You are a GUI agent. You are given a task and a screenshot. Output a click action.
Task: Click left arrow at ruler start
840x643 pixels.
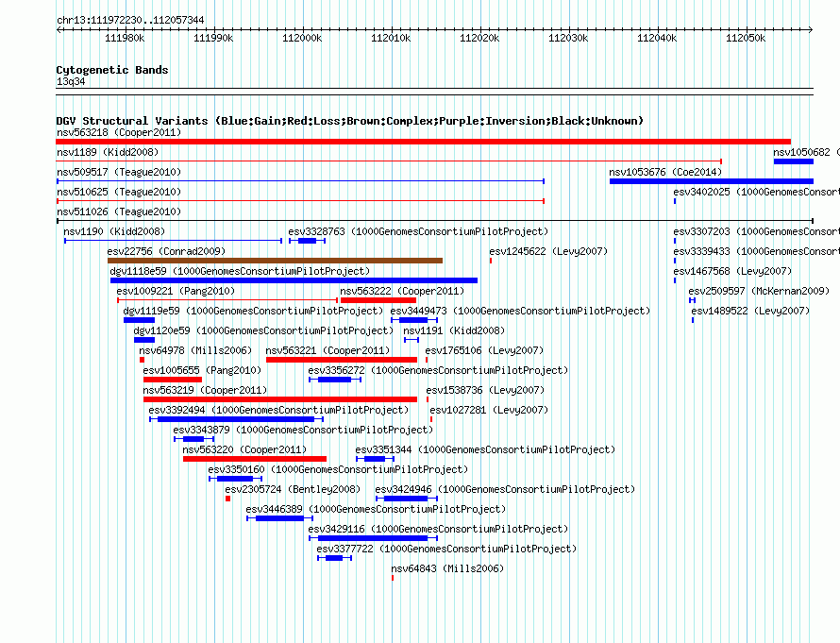[x=59, y=29]
